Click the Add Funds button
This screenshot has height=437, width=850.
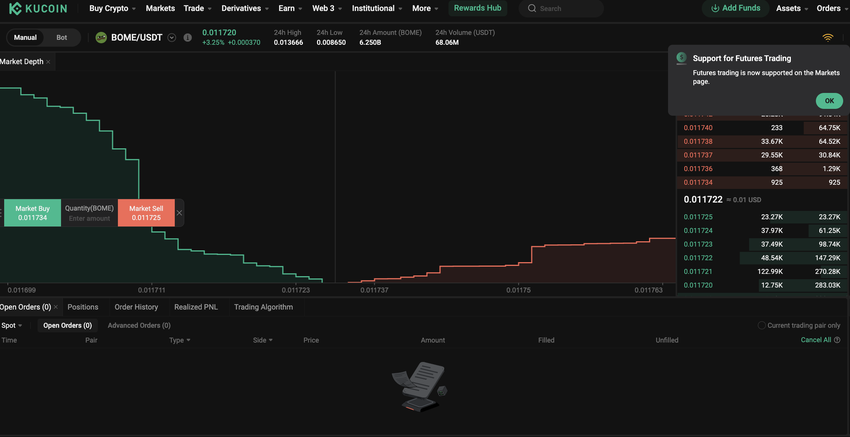736,8
